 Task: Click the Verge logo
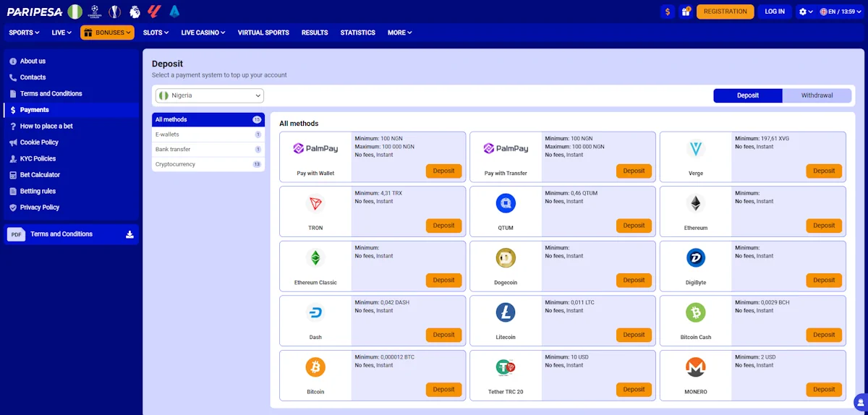point(696,149)
